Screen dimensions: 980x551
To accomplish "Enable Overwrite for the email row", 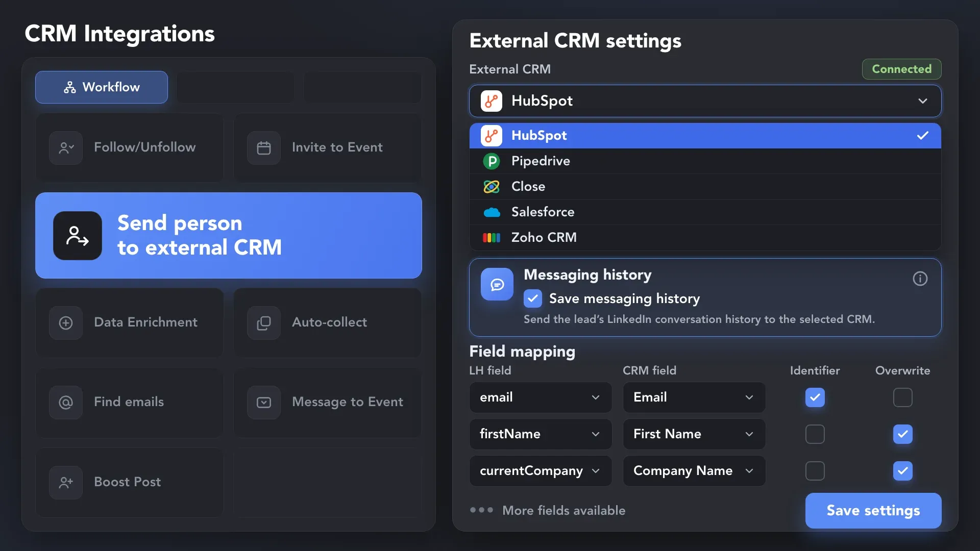I will coord(903,397).
